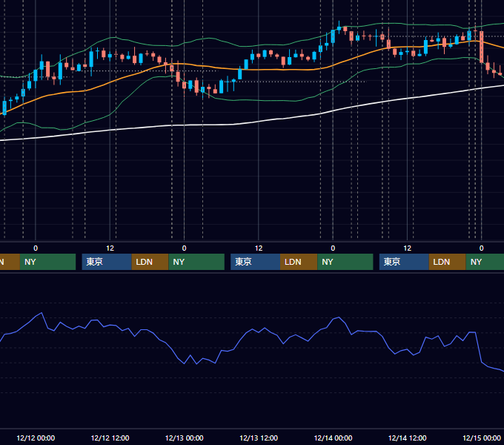Click the oscillator peak near 12/14 00:00
Viewport: 504px width, 445px height.
(339, 317)
